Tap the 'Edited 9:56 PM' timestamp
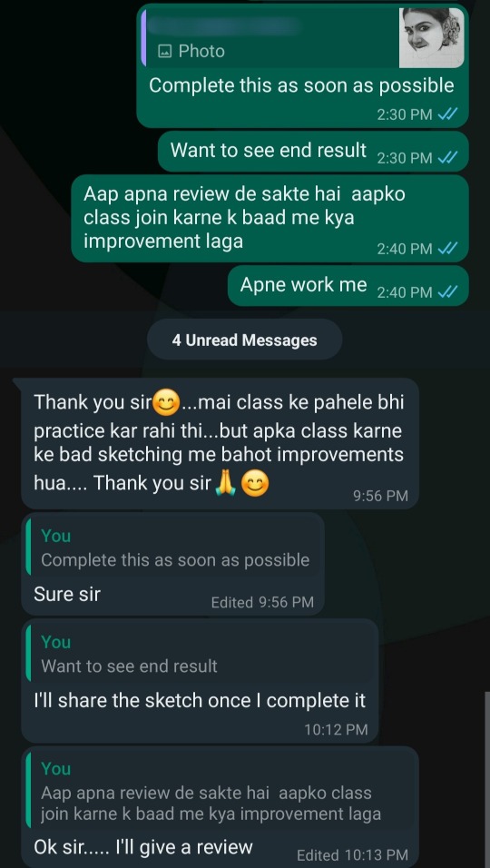The width and height of the screenshot is (490, 868). point(262,602)
